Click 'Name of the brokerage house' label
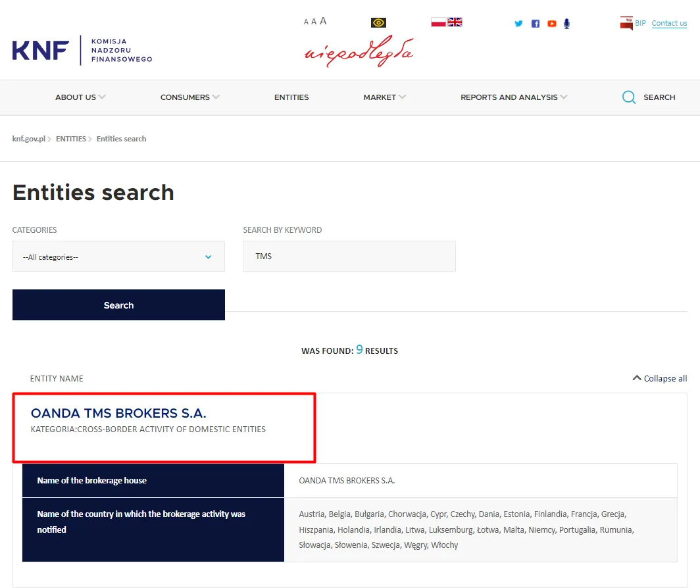 (x=92, y=480)
